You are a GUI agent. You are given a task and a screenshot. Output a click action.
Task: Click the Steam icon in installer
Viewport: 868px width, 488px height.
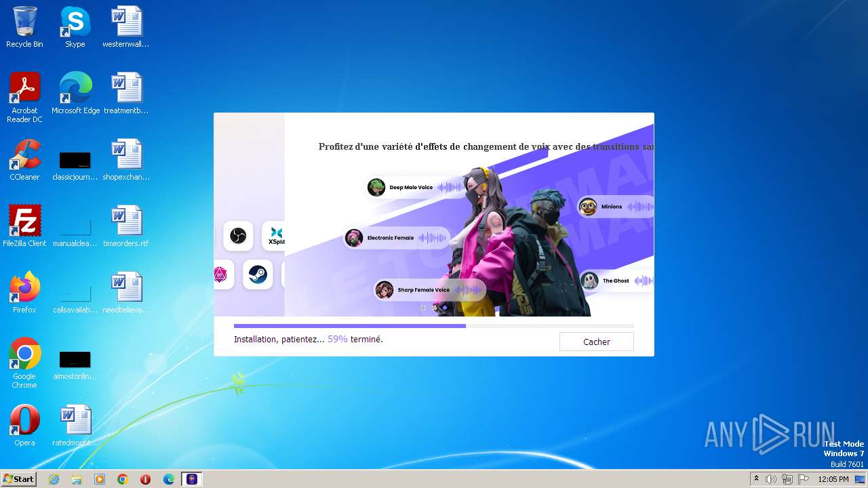tap(258, 274)
